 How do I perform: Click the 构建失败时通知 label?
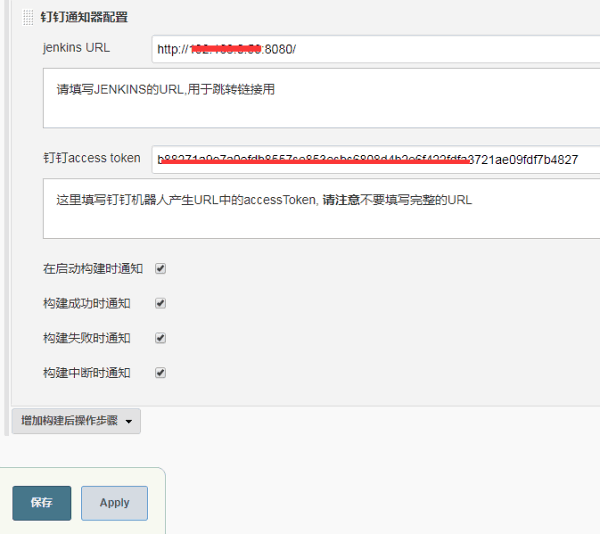point(87,338)
